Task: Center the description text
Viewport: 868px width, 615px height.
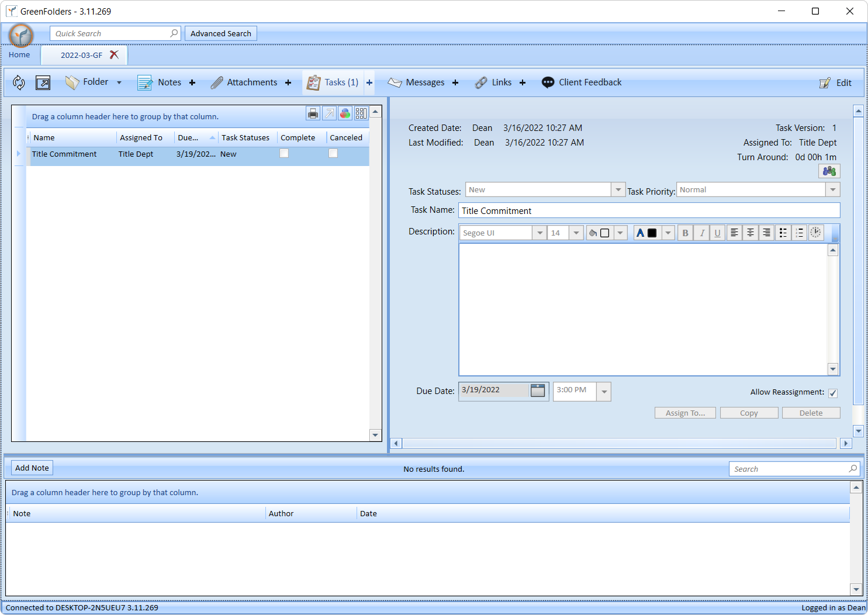Action: [x=751, y=233]
